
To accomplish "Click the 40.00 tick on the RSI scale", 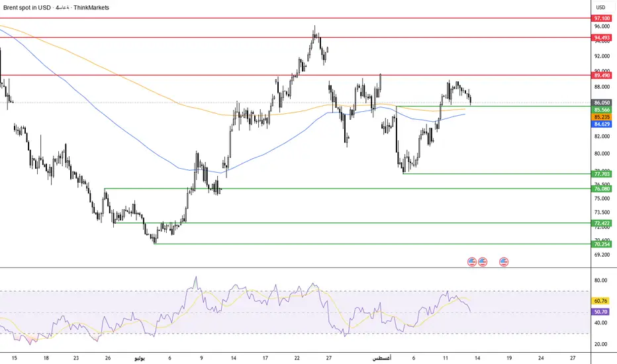I will 600,323.
